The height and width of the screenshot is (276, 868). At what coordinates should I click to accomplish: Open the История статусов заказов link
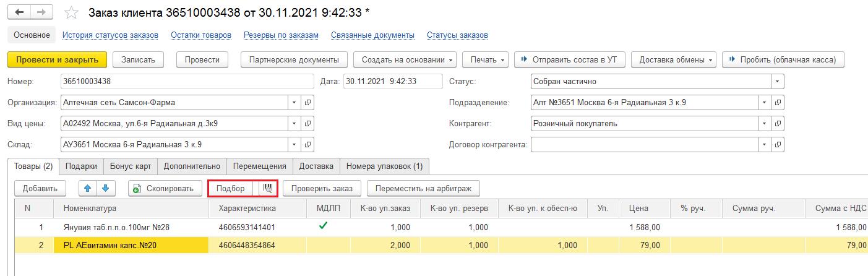point(110,35)
